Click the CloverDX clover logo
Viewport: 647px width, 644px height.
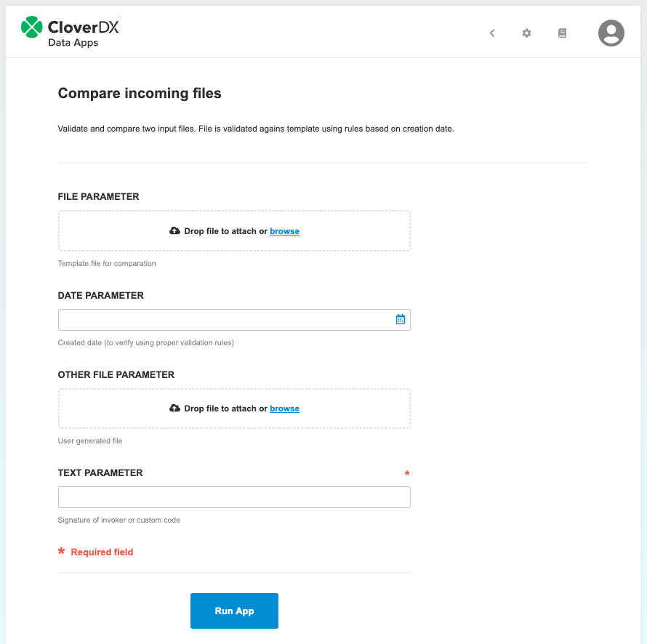click(x=31, y=27)
